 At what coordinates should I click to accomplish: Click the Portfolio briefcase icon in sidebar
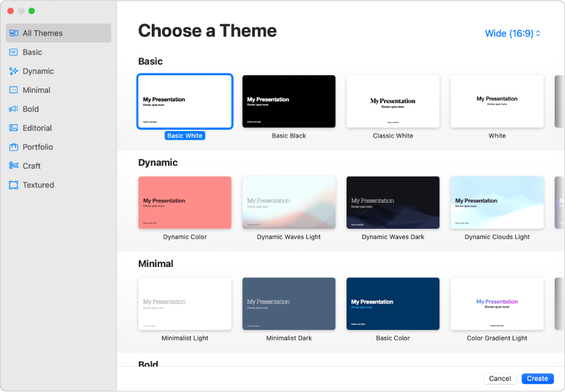tap(14, 147)
